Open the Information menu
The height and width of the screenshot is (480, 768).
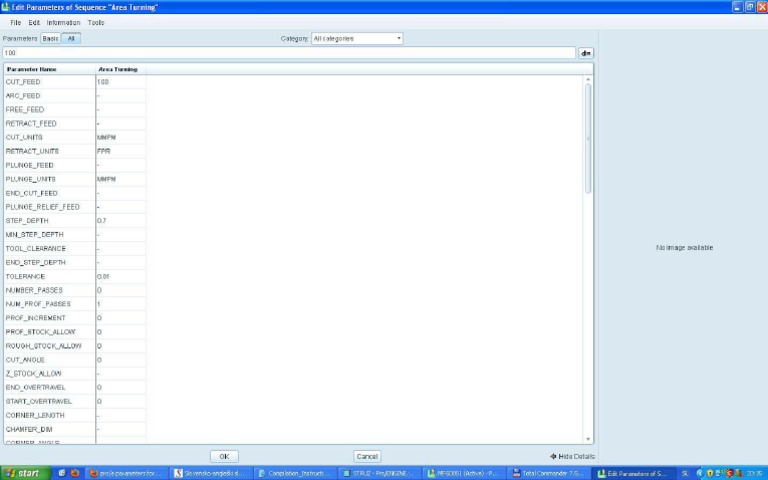(x=63, y=23)
